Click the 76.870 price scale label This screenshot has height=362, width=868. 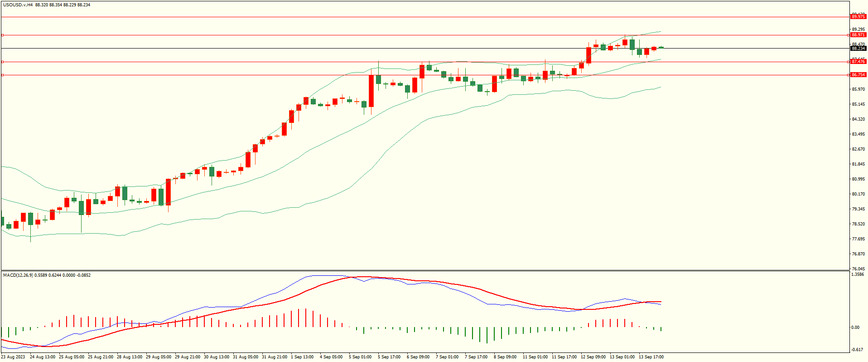coord(858,254)
